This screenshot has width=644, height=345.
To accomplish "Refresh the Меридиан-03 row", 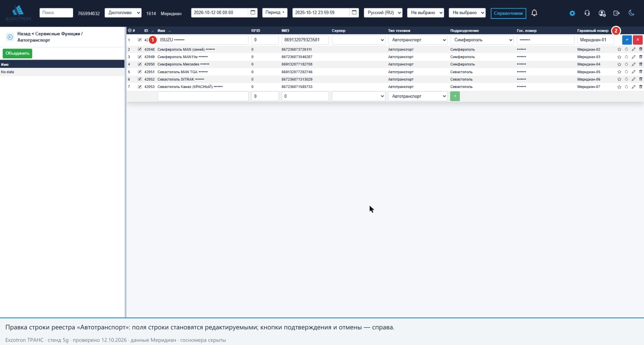I will (626, 57).
